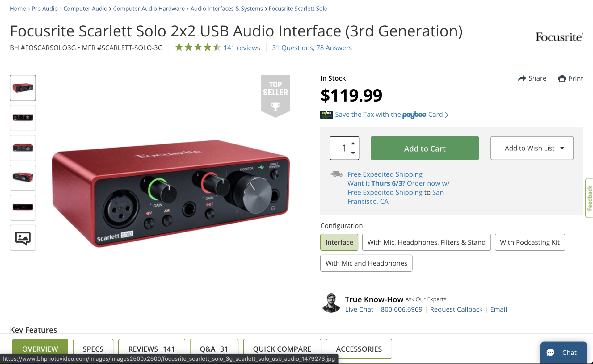Click the Add to Cart button
Image resolution: width=593 pixels, height=364 pixels.
coord(424,148)
